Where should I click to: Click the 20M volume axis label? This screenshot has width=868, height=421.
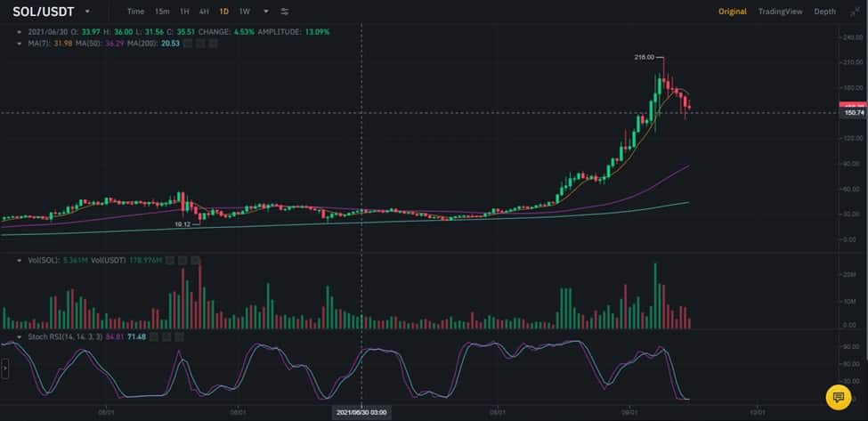(850, 275)
